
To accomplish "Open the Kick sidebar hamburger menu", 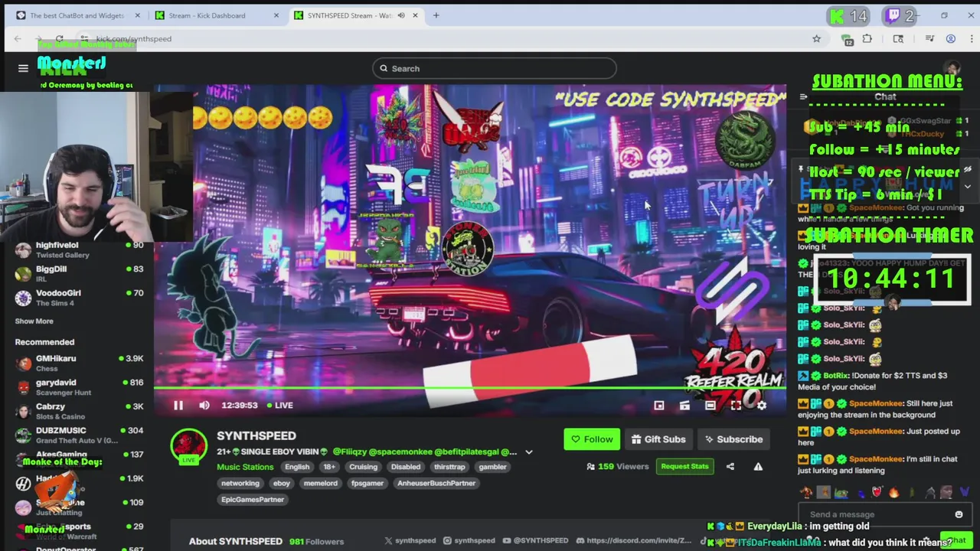I will click(23, 68).
